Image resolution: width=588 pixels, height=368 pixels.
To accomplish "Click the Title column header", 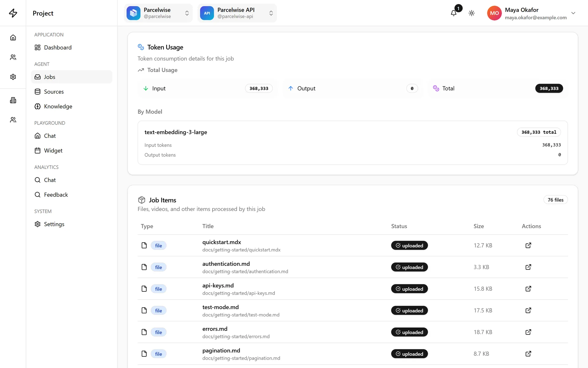I will coord(208,226).
